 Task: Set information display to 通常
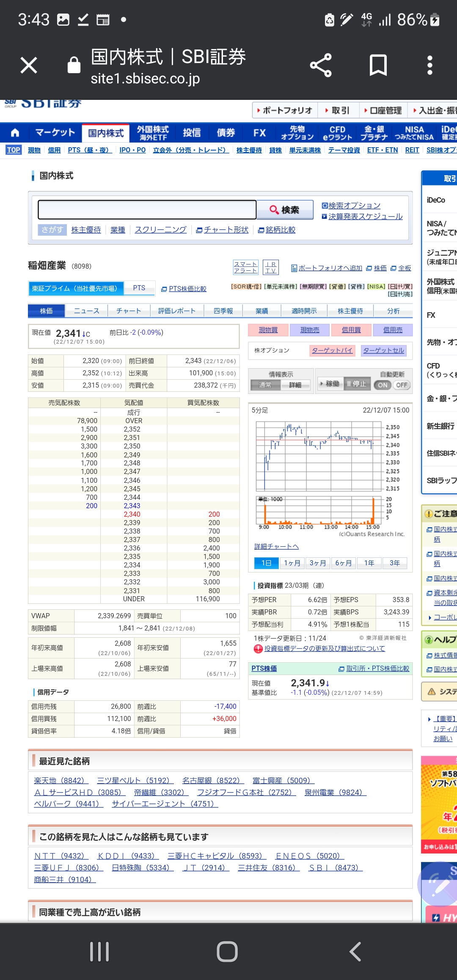265,385
